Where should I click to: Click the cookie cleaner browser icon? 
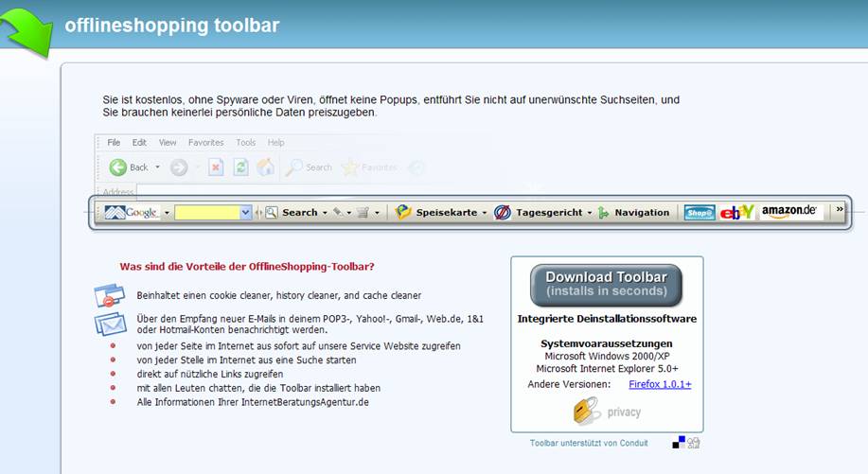tap(109, 295)
